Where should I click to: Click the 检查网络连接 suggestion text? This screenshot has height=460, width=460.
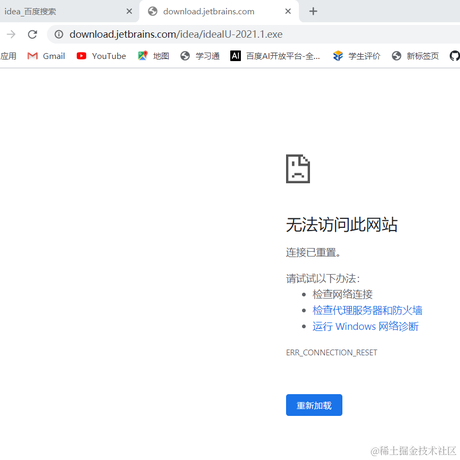342,294
